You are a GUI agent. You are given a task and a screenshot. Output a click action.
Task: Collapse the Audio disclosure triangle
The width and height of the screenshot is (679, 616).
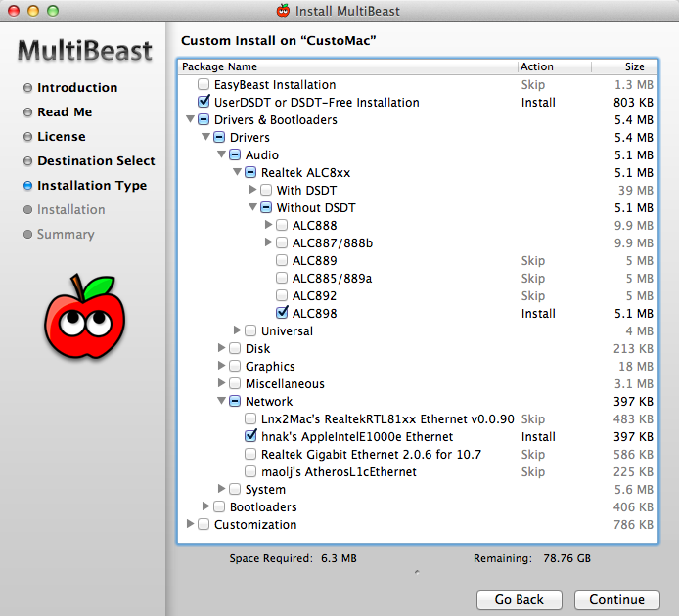221,154
